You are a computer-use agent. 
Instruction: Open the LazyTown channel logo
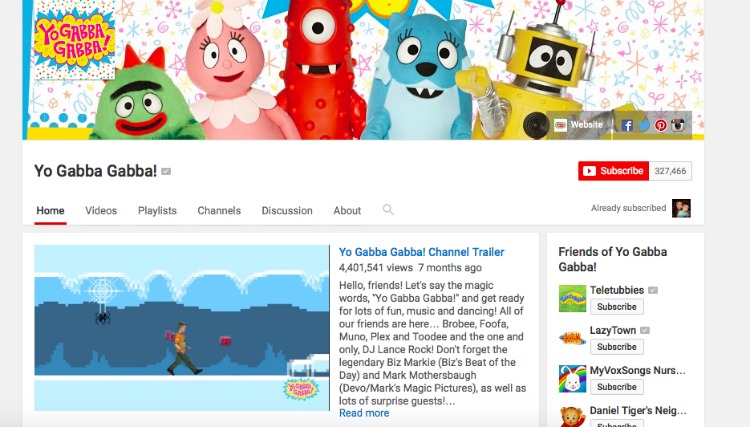pos(572,338)
